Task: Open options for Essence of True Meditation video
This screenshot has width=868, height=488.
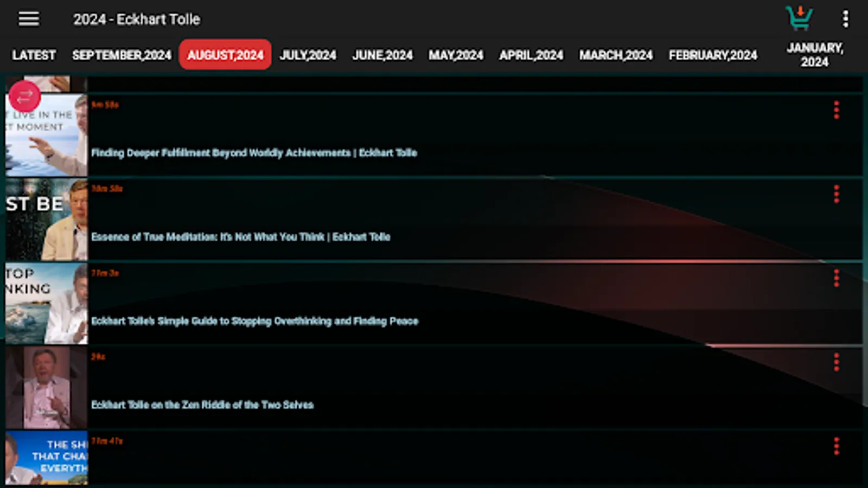Action: click(x=836, y=194)
